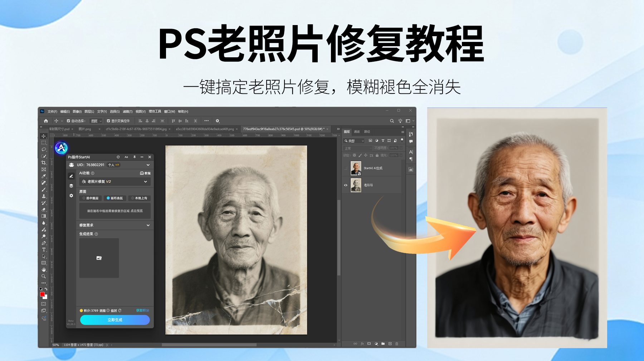Expand the UID account dropdown in StartAI panel
Image resolution: width=644 pixels, height=361 pixels.
tap(148, 165)
